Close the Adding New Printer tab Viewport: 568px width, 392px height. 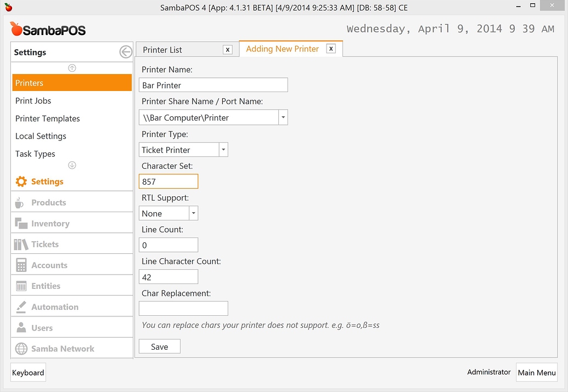(331, 49)
